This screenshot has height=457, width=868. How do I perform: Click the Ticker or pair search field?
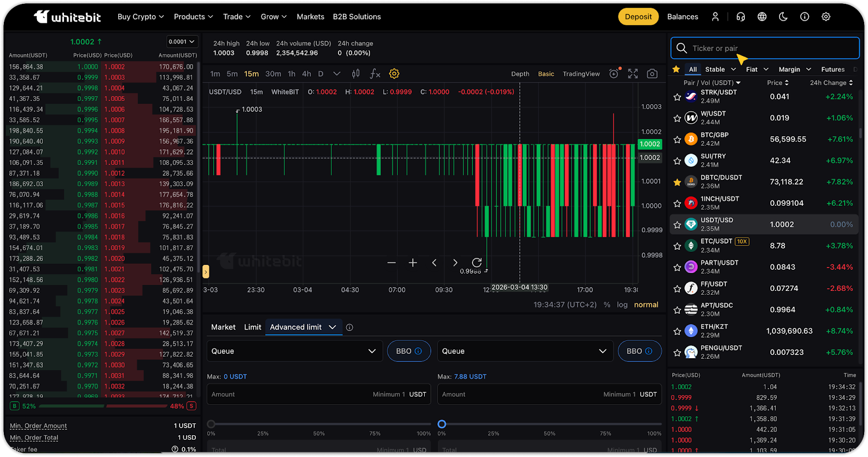[765, 48]
